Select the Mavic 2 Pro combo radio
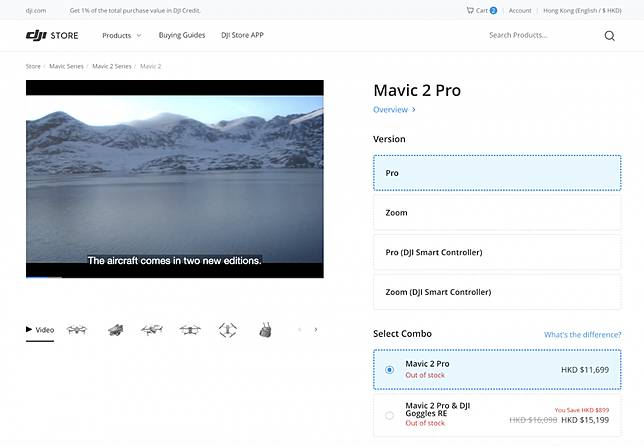The image size is (644, 447). [389, 369]
